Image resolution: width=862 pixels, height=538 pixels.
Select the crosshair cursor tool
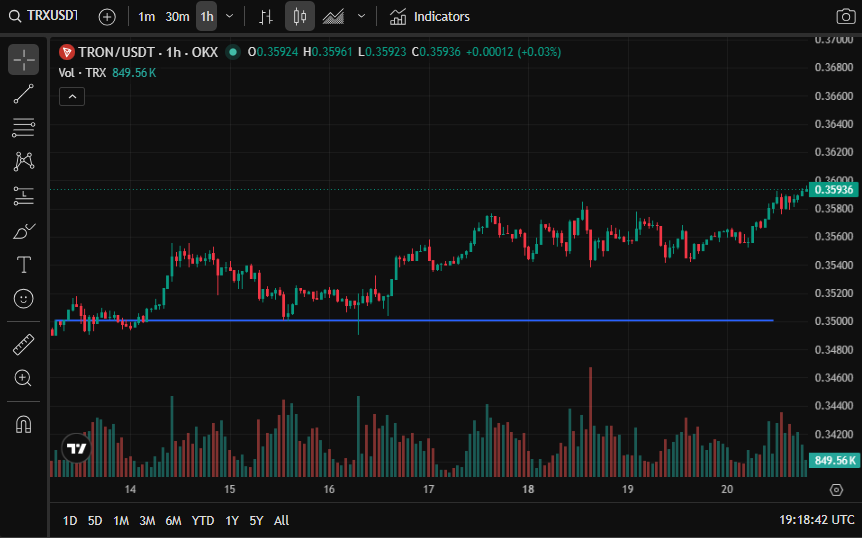click(24, 59)
